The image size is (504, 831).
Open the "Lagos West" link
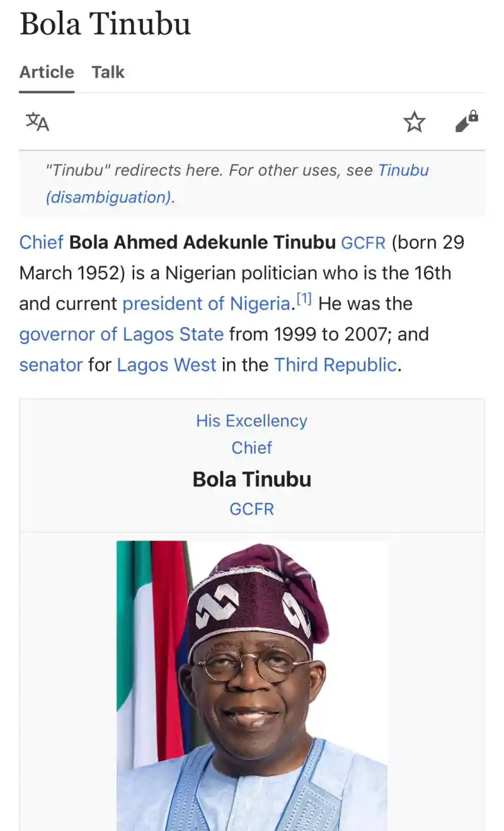tap(166, 365)
